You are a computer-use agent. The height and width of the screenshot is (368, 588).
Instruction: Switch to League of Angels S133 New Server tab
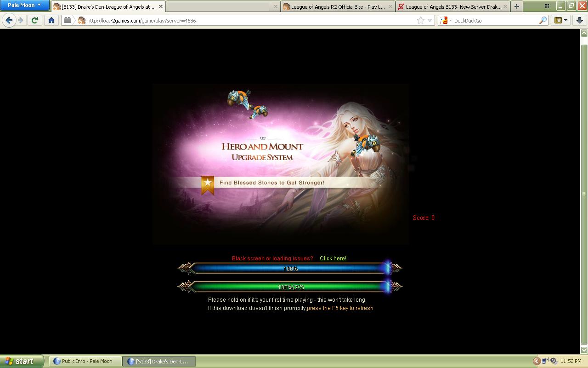(453, 7)
